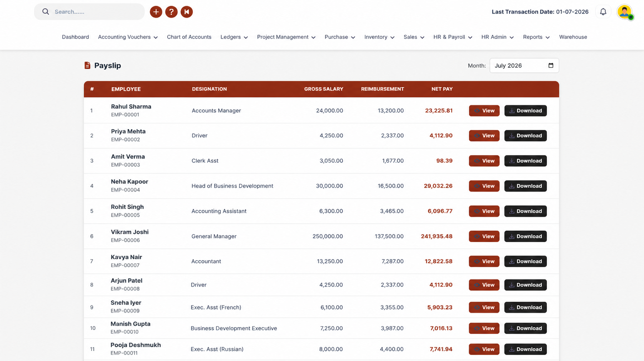644x361 pixels.
Task: Click the Payslip document icon
Action: click(87, 65)
